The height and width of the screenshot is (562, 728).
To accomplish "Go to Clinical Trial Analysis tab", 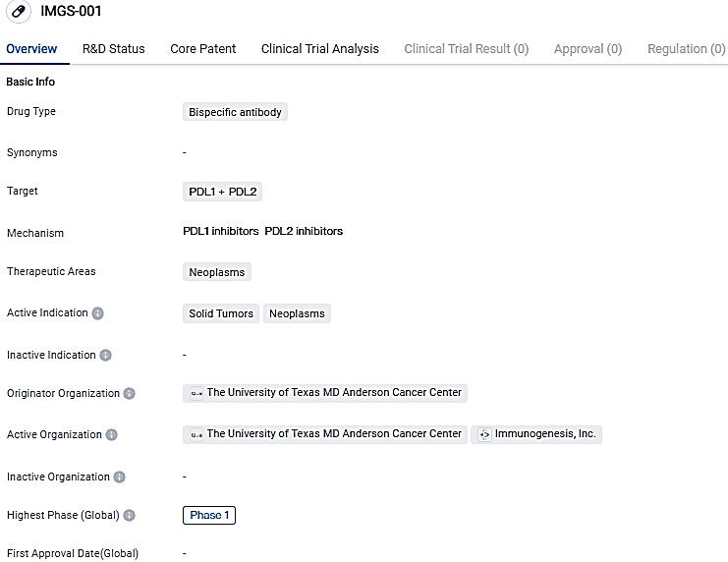I will click(319, 49).
